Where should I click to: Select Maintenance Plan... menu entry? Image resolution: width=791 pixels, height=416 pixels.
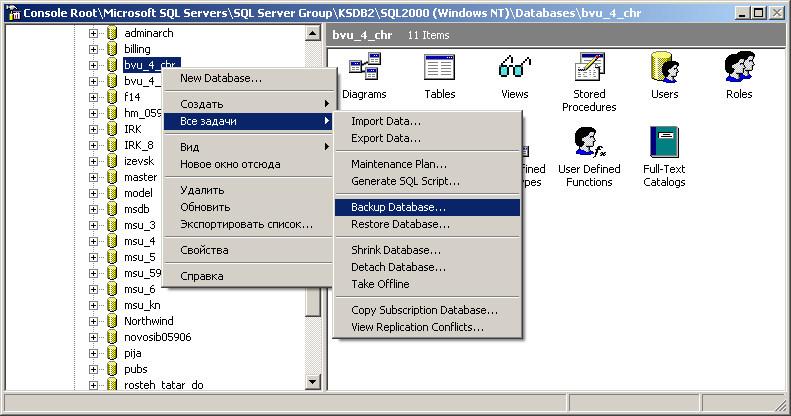(x=427, y=164)
